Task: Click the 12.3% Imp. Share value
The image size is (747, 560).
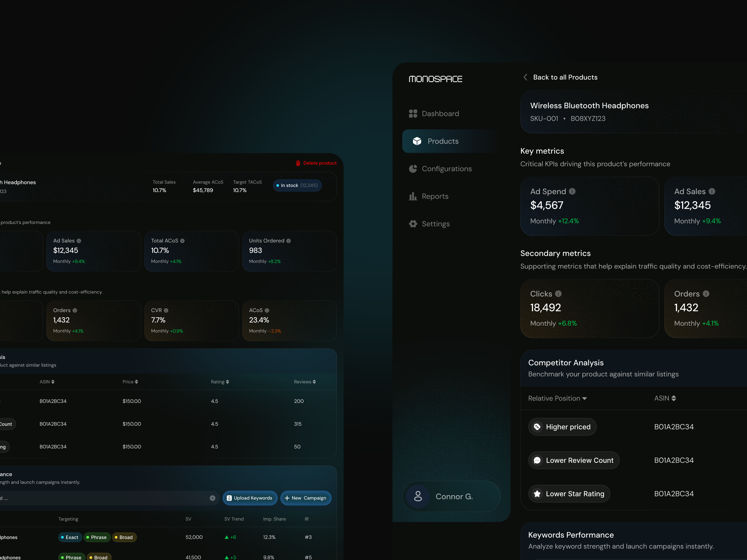Action: (269, 537)
